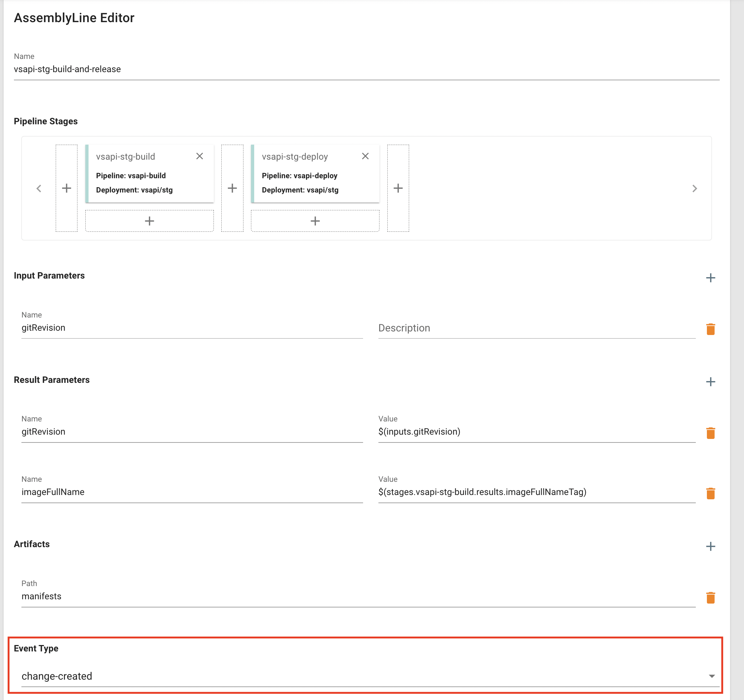Add a new Input Parameter
Image resolution: width=744 pixels, height=700 pixels.
[x=710, y=278]
